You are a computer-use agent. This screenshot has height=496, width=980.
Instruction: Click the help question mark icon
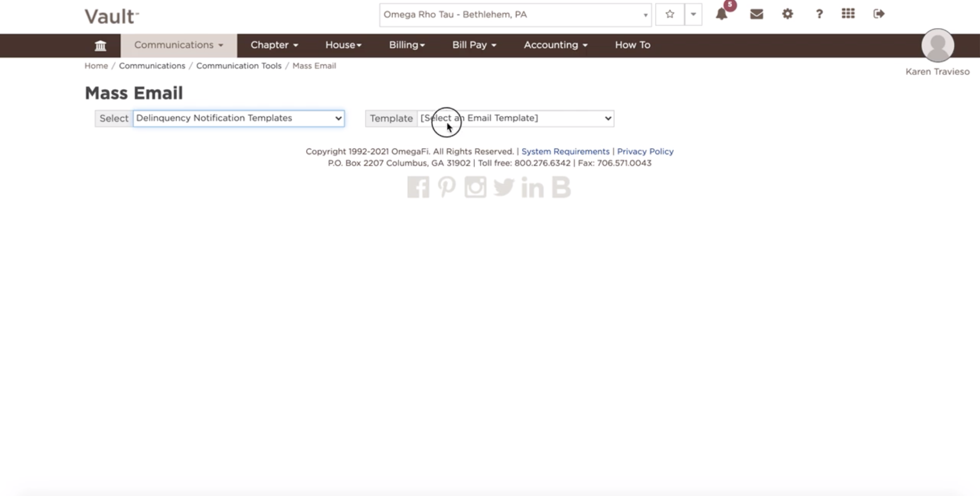point(819,14)
